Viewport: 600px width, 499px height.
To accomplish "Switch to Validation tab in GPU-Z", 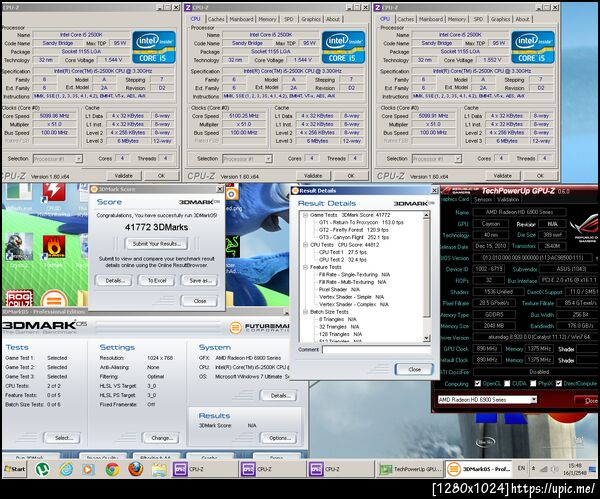I will tap(508, 199).
